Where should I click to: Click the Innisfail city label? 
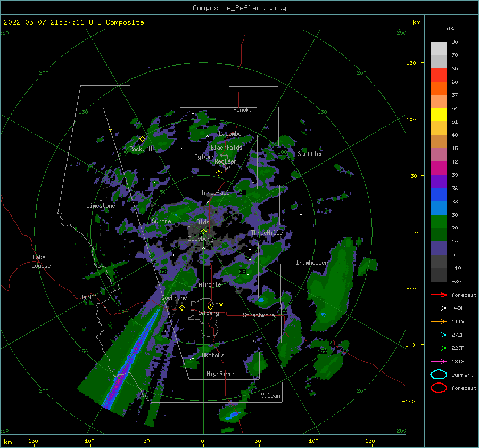pos(215,193)
